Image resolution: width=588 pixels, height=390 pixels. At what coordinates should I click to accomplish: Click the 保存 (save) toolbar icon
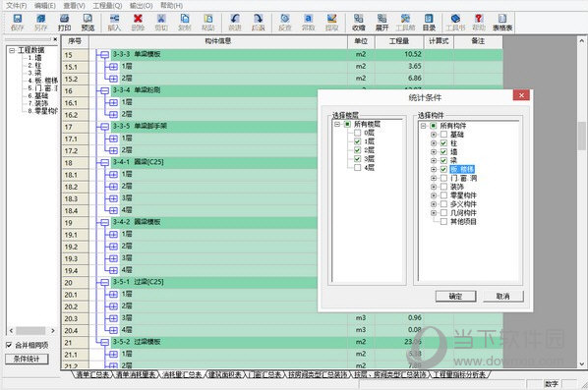pyautogui.click(x=18, y=23)
